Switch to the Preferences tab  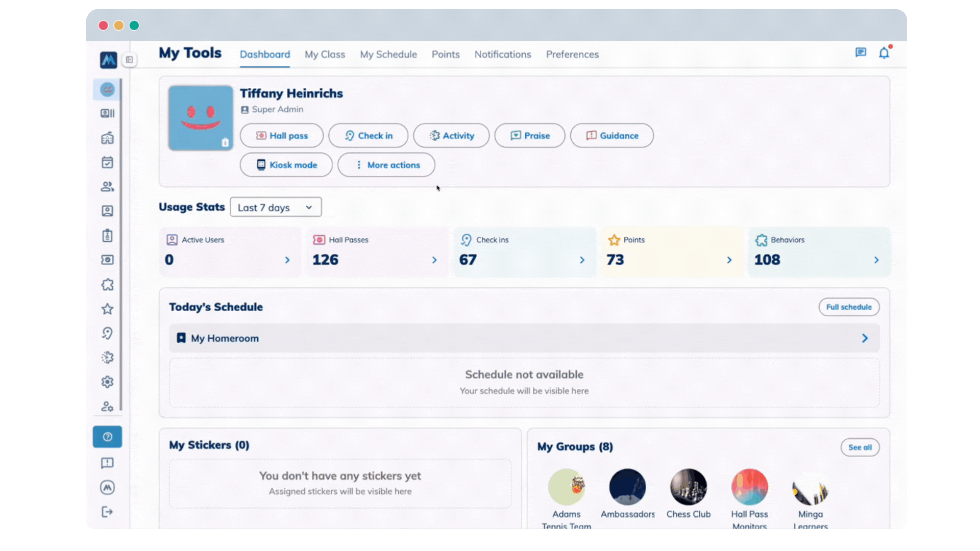point(572,55)
